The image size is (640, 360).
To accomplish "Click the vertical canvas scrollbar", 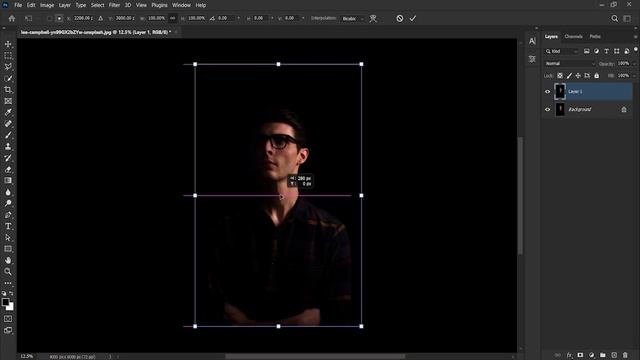I will pyautogui.click(x=520, y=196).
